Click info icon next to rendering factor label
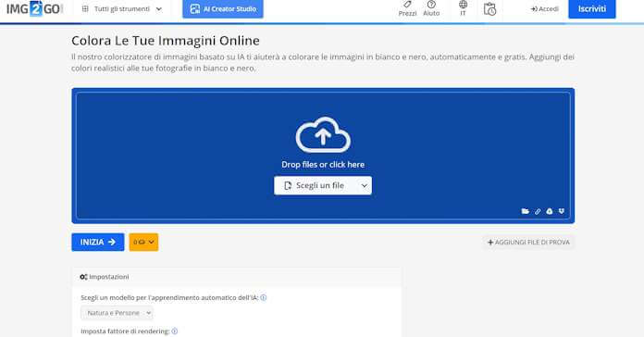This screenshot has width=644, height=337. (175, 331)
